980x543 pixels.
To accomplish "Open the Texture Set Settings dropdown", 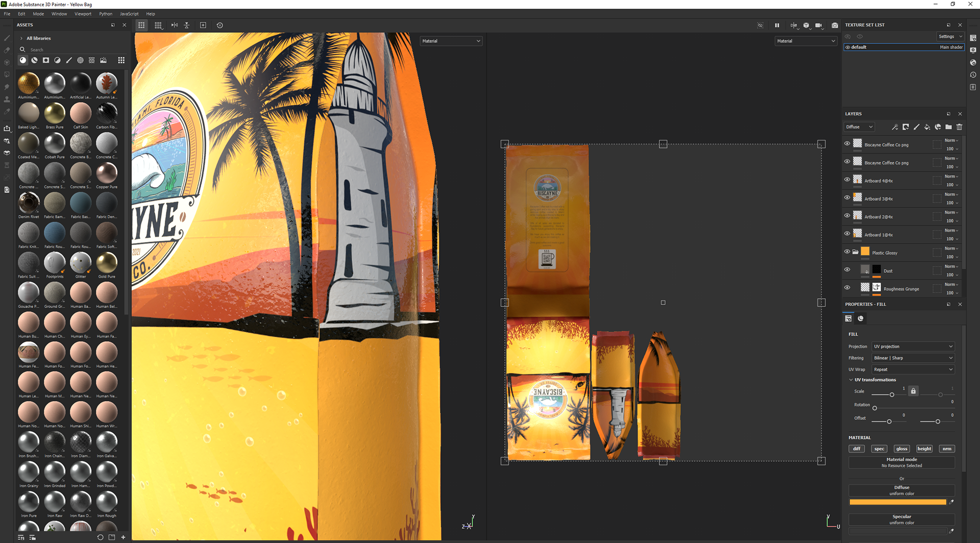I will [x=950, y=36].
